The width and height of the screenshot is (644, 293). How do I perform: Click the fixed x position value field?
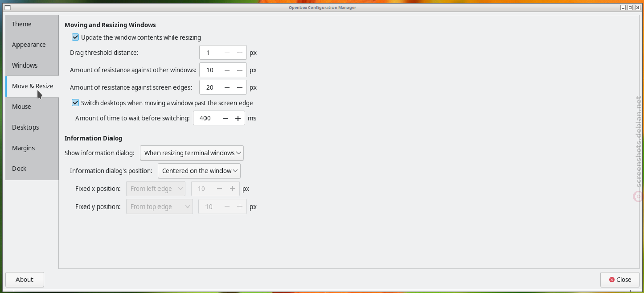click(x=202, y=189)
